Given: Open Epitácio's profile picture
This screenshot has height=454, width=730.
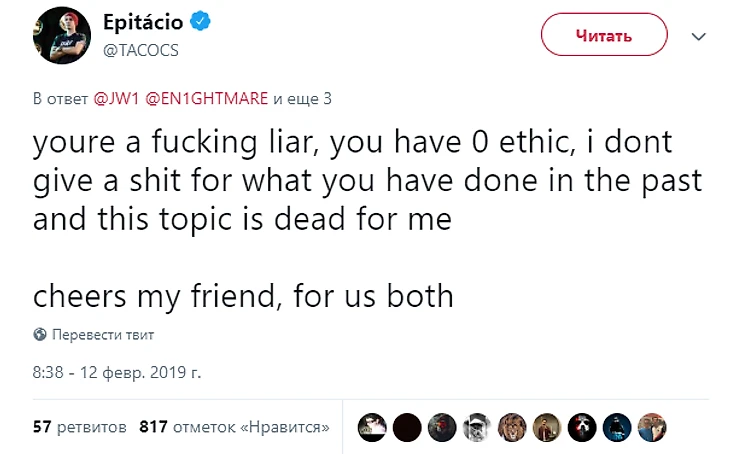Looking at the screenshot, I should pyautogui.click(x=57, y=36).
